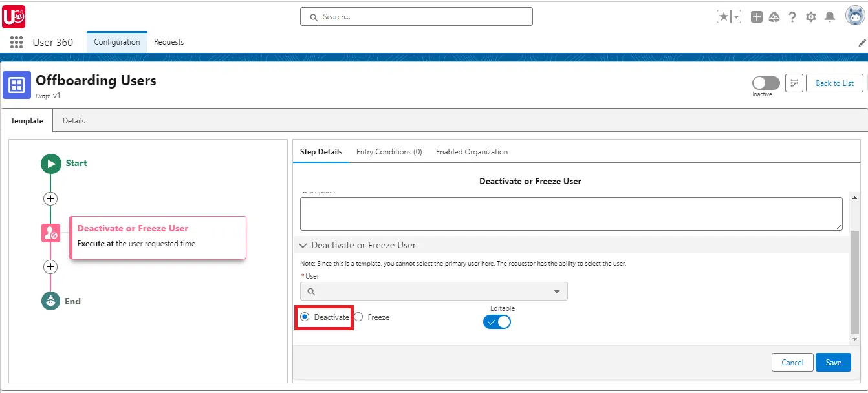
Task: Check notifications via the bell icon
Action: pyautogui.click(x=830, y=16)
